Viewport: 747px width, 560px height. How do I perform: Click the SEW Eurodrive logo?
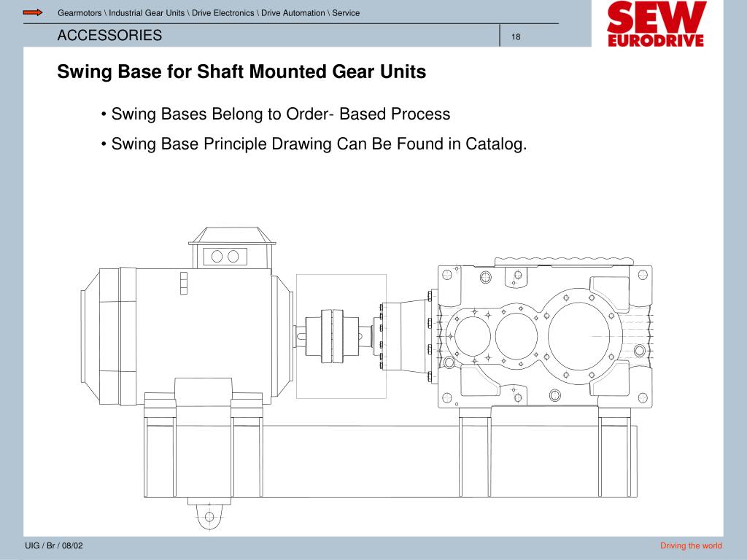pyautogui.click(x=656, y=24)
